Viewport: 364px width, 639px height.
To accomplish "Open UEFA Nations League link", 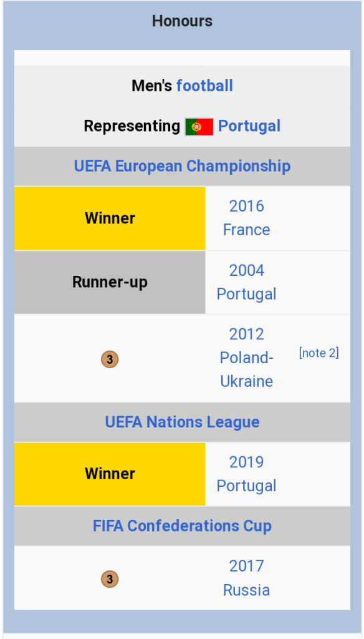I will 183,422.
